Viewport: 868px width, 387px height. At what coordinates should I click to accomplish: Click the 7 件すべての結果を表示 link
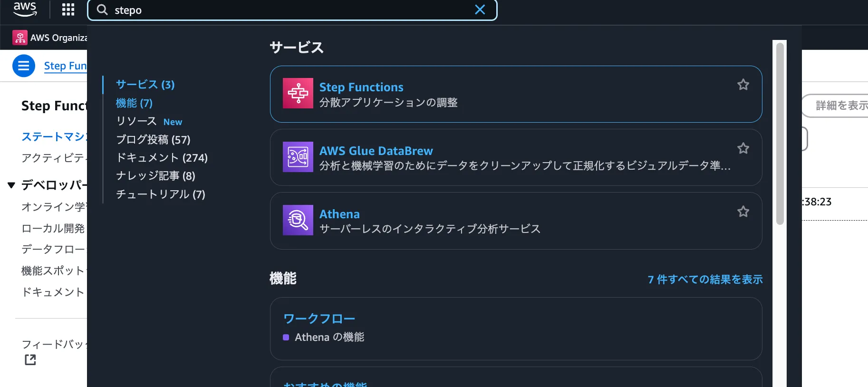pos(705,280)
